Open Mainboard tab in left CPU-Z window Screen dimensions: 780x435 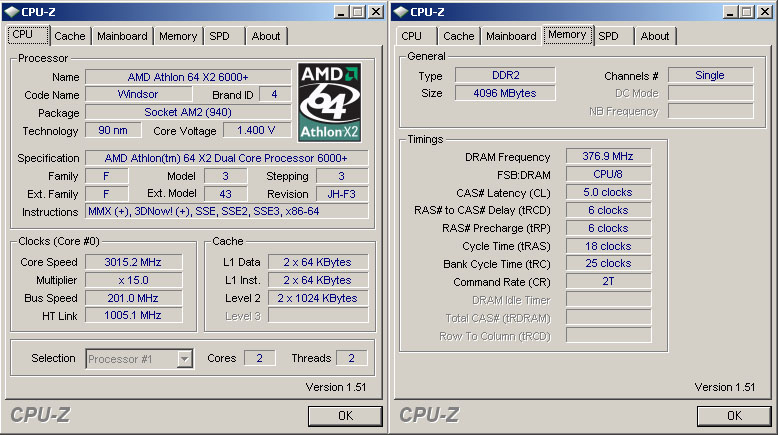point(122,36)
